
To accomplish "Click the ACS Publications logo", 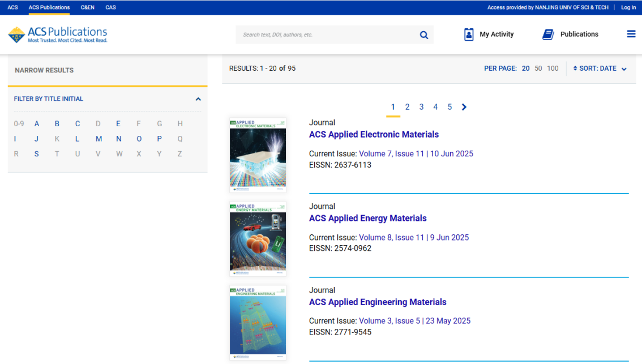I will [58, 35].
